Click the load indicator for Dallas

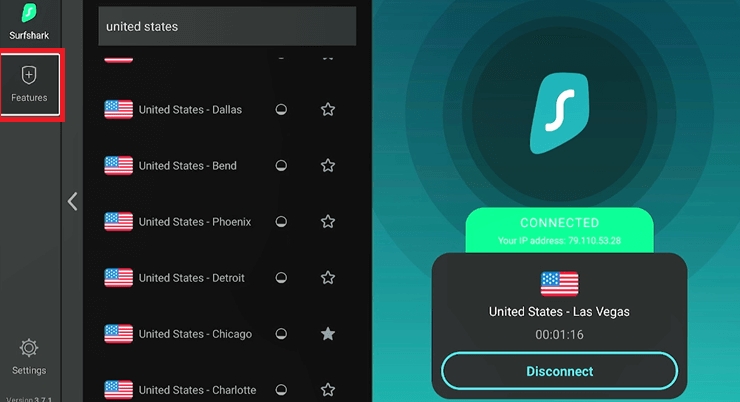tap(281, 110)
